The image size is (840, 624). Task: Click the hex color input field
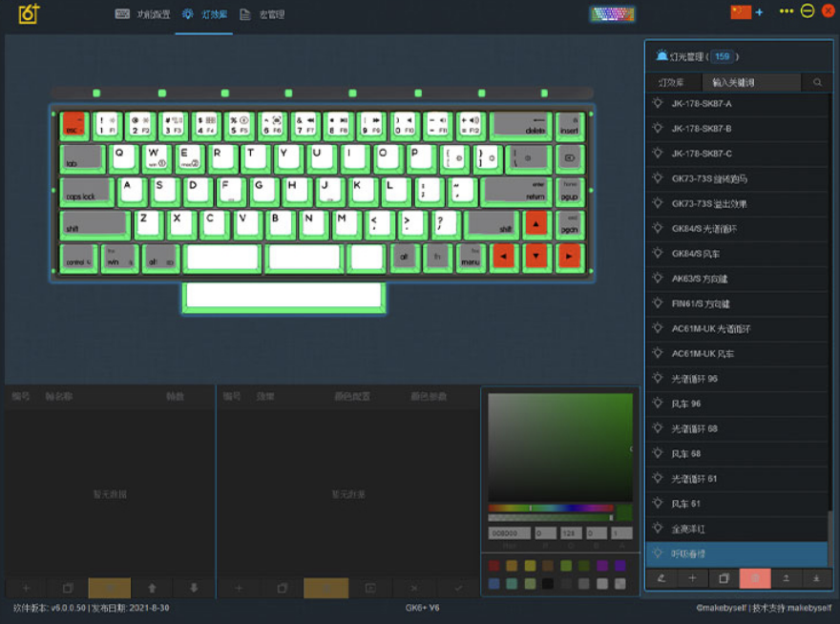509,533
